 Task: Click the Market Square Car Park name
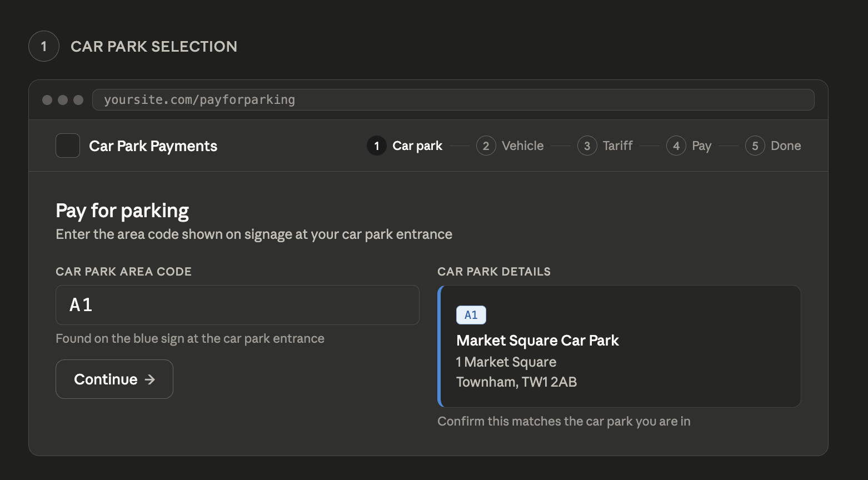click(x=537, y=341)
